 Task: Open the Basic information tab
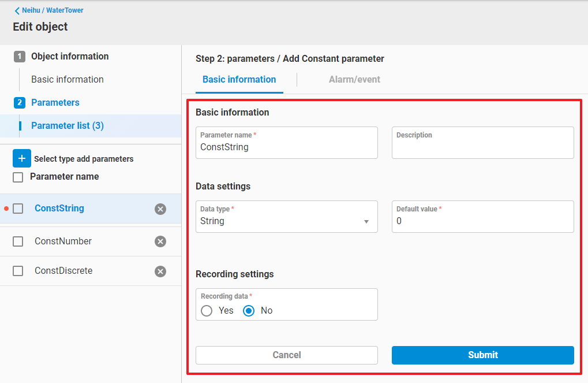point(239,80)
